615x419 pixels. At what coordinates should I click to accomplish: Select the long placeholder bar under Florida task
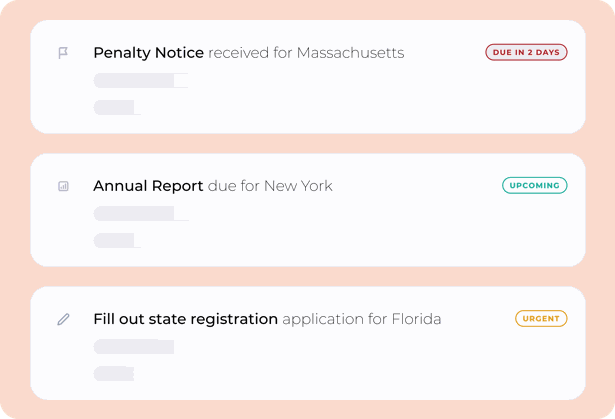tap(134, 347)
